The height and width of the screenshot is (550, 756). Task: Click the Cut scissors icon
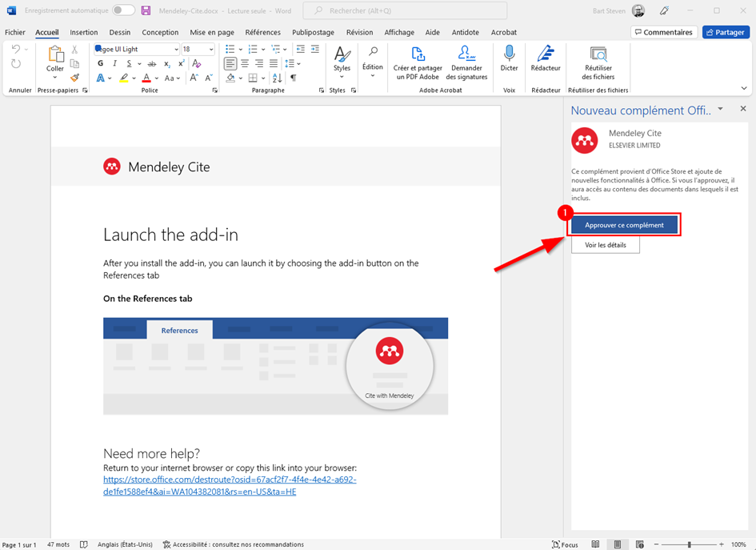74,49
